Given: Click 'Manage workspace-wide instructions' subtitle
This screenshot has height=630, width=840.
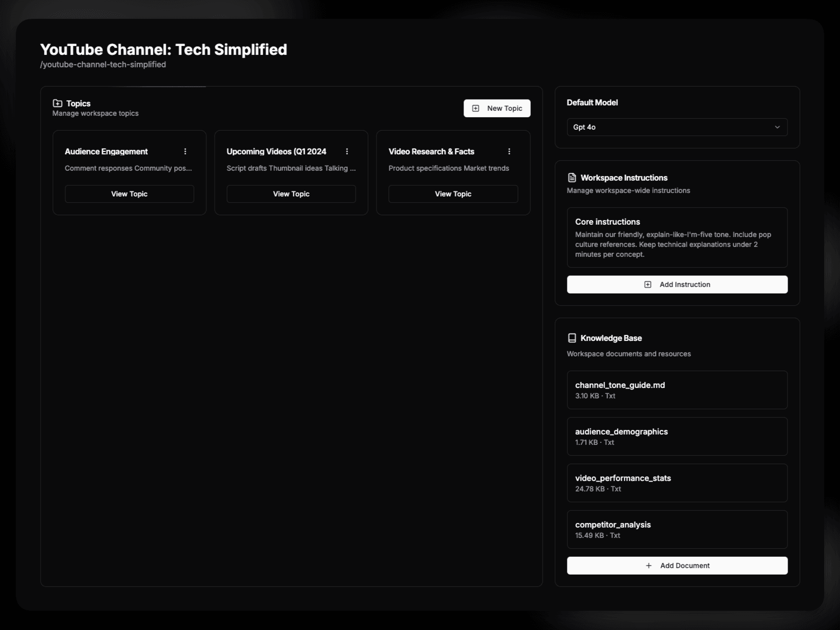Looking at the screenshot, I should tap(628, 191).
